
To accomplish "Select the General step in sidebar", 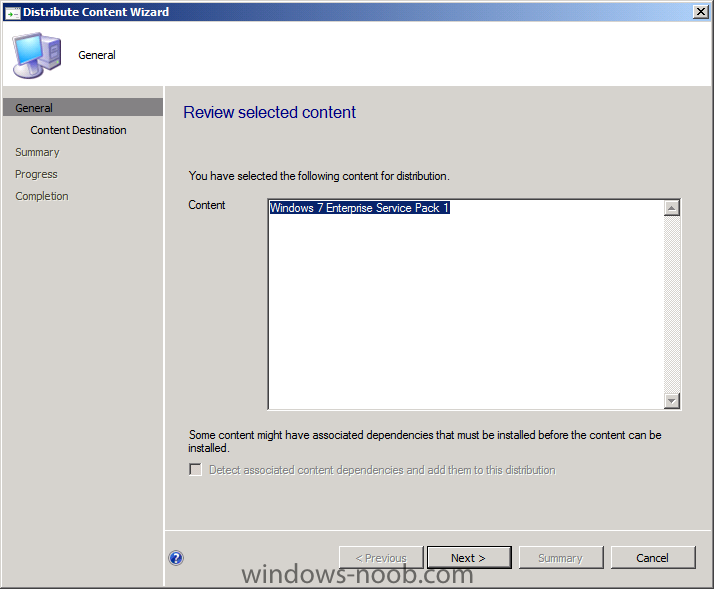I will (83, 108).
